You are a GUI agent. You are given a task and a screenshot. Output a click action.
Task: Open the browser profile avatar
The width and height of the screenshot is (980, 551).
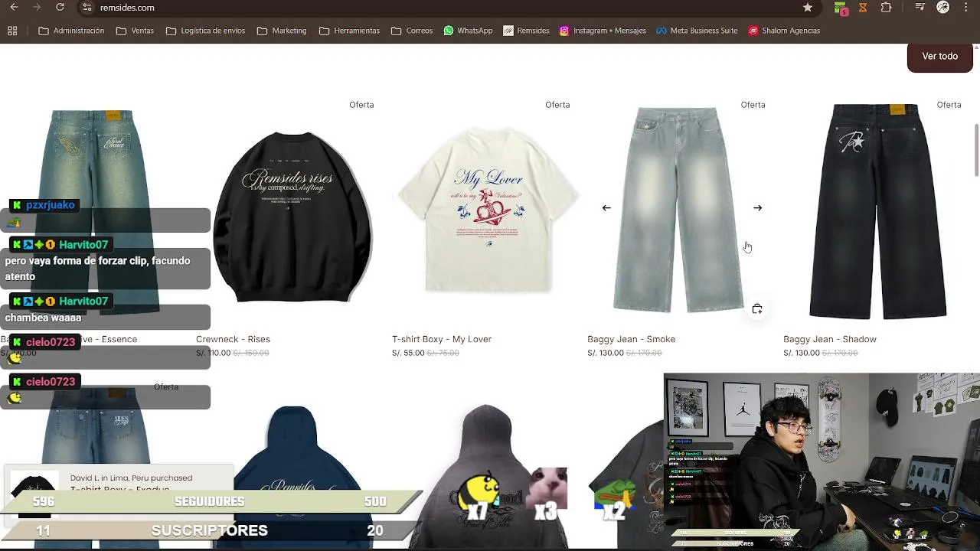coord(943,8)
